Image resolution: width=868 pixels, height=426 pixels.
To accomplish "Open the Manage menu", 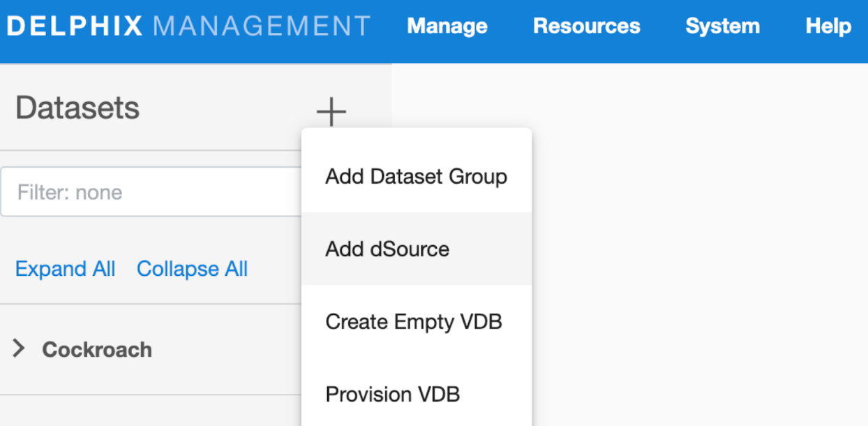I will coord(447,26).
